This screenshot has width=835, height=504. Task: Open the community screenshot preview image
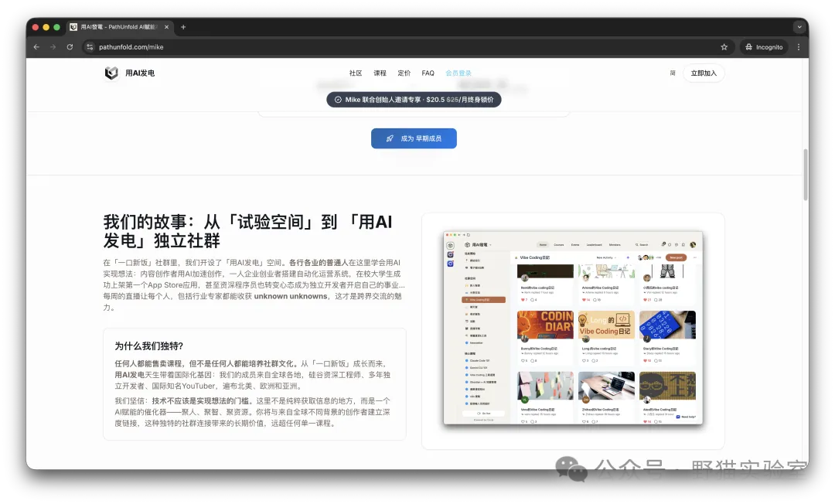573,328
